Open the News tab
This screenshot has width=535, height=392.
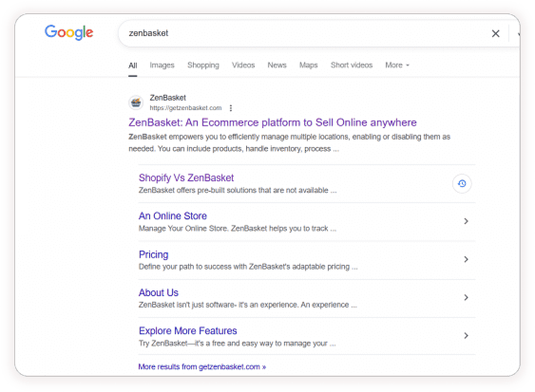click(x=277, y=65)
